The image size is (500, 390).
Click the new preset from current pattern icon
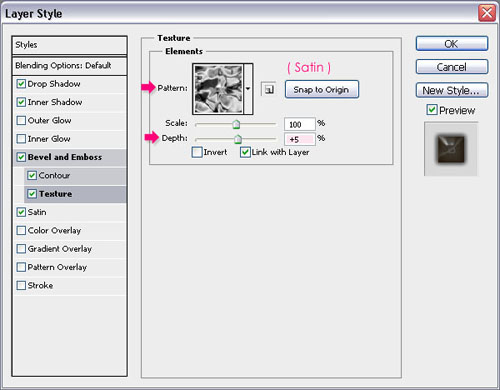(x=268, y=89)
